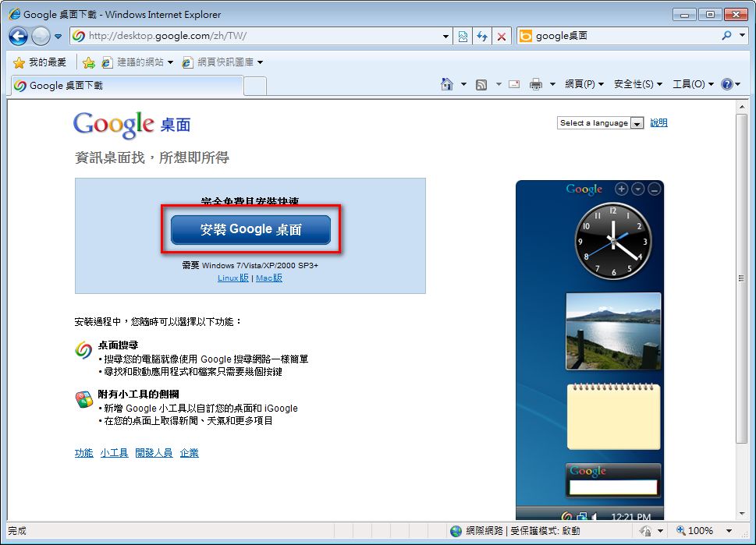Click the status bar privacy icon

tap(645, 531)
